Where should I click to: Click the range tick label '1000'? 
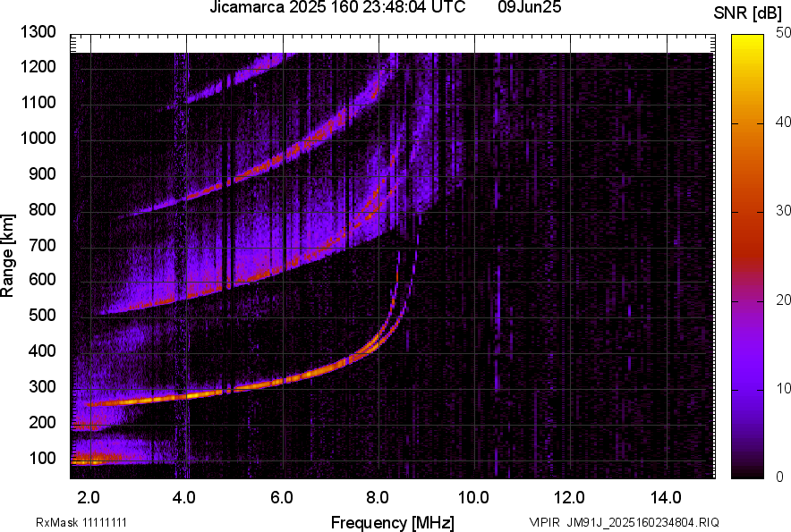(38, 138)
